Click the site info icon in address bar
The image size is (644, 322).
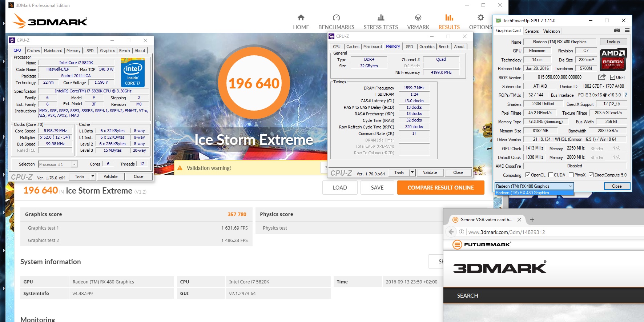pyautogui.click(x=462, y=232)
